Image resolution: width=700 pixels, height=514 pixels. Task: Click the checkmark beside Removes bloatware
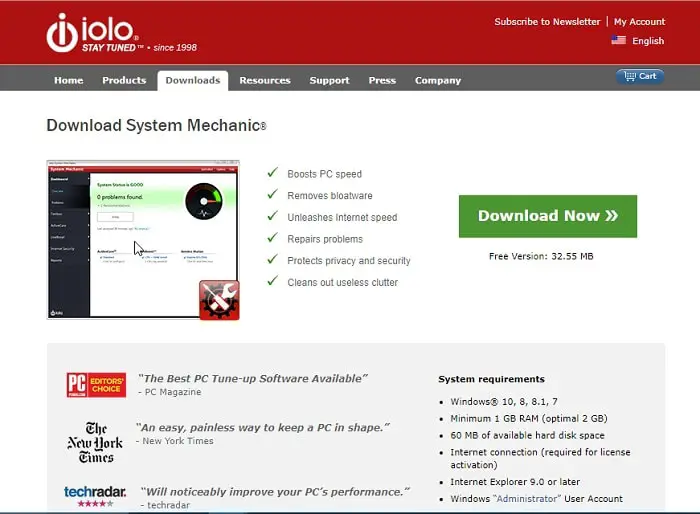(272, 194)
